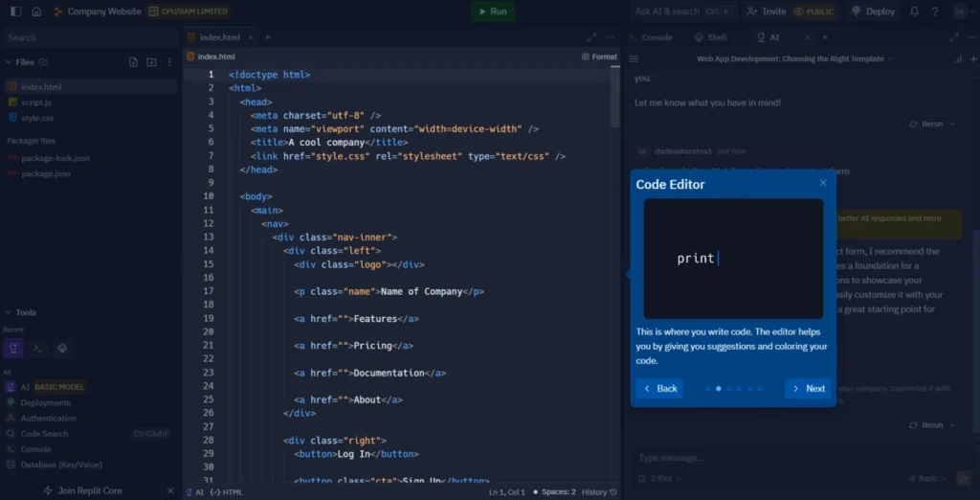Screen dimensions: 980x500
Task: Open the right pane more options menu
Action: tap(972, 37)
